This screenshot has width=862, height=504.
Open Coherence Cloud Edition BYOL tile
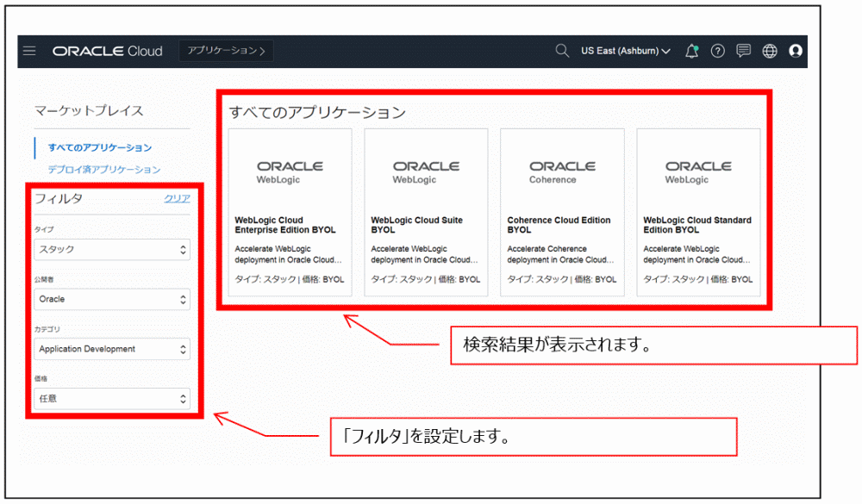click(x=562, y=211)
